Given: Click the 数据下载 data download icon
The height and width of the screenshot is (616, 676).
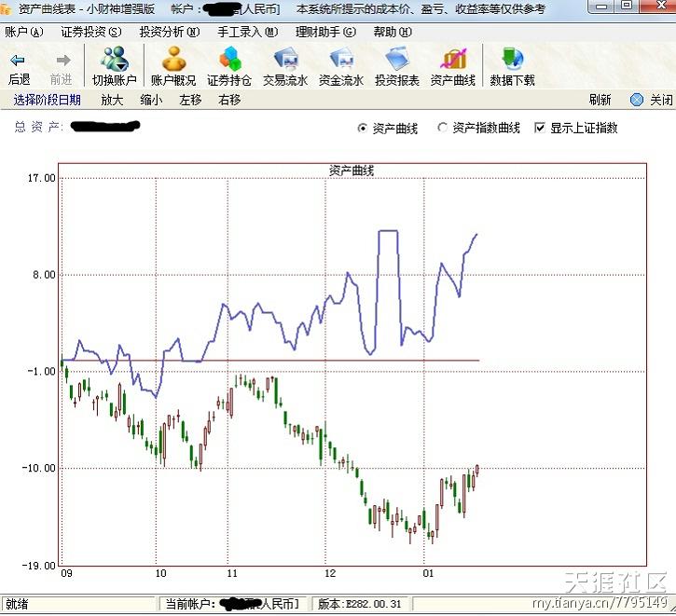Looking at the screenshot, I should point(512,61).
